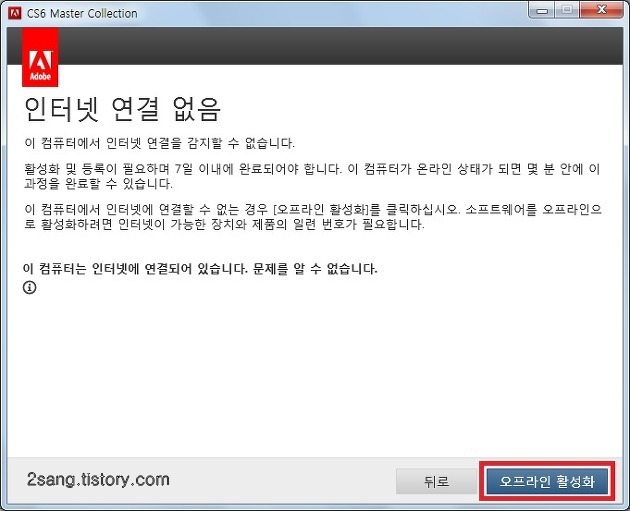Screen dimensions: 630x511
Task: Open the info icon below the connection message
Action: [x=29, y=288]
